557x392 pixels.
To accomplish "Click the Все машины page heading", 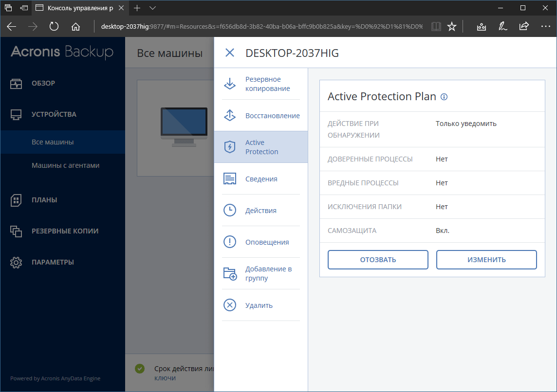I will (x=170, y=53).
